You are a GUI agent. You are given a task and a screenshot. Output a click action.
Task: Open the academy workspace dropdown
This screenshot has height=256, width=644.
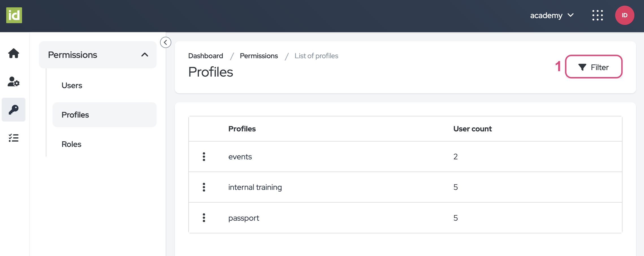tap(552, 15)
